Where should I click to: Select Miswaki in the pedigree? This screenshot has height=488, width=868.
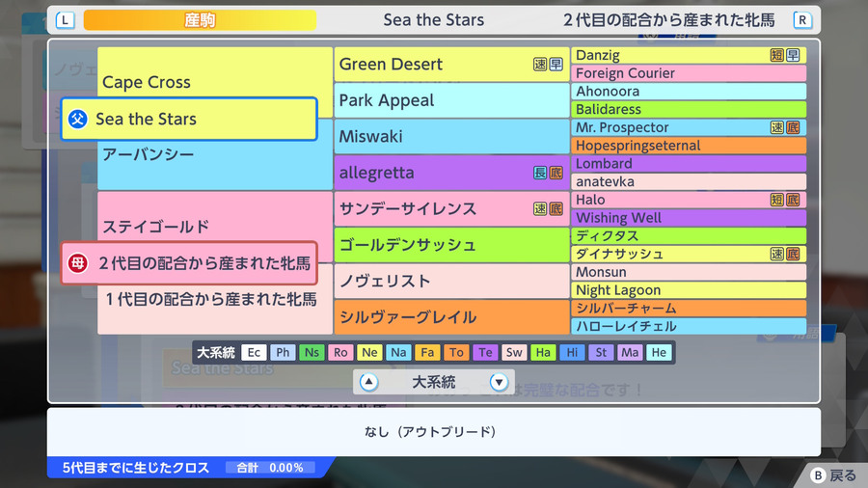click(x=451, y=136)
